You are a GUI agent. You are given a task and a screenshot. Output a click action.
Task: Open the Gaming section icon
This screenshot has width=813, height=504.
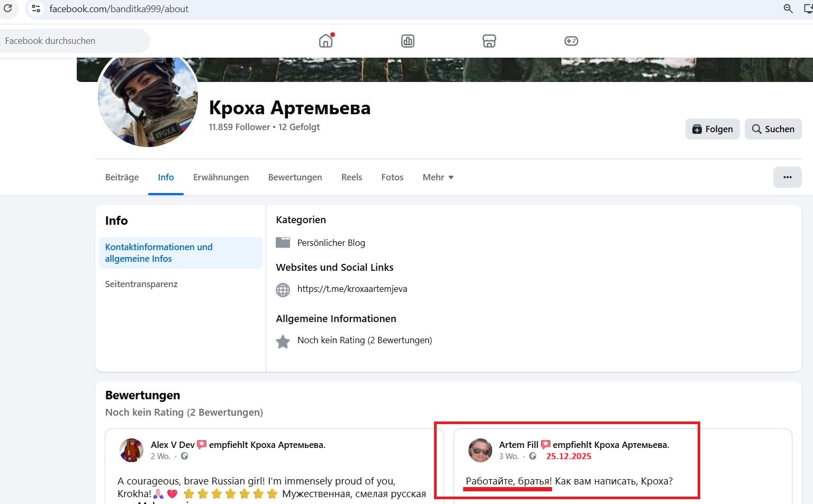tap(571, 40)
